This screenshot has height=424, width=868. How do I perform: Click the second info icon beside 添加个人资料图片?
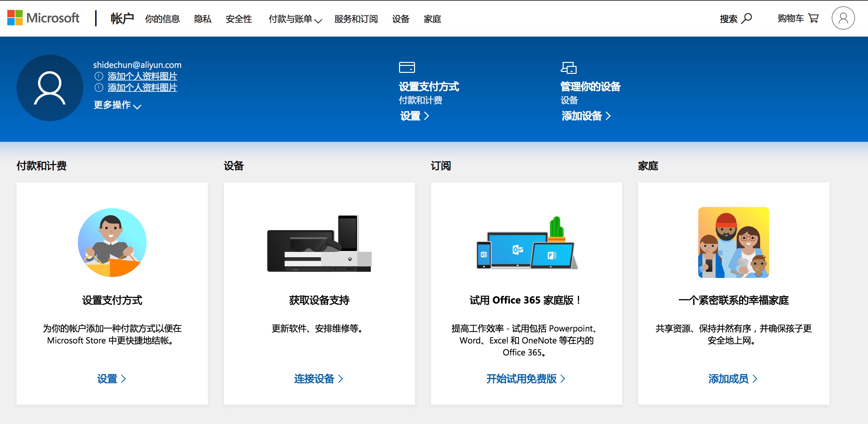99,88
